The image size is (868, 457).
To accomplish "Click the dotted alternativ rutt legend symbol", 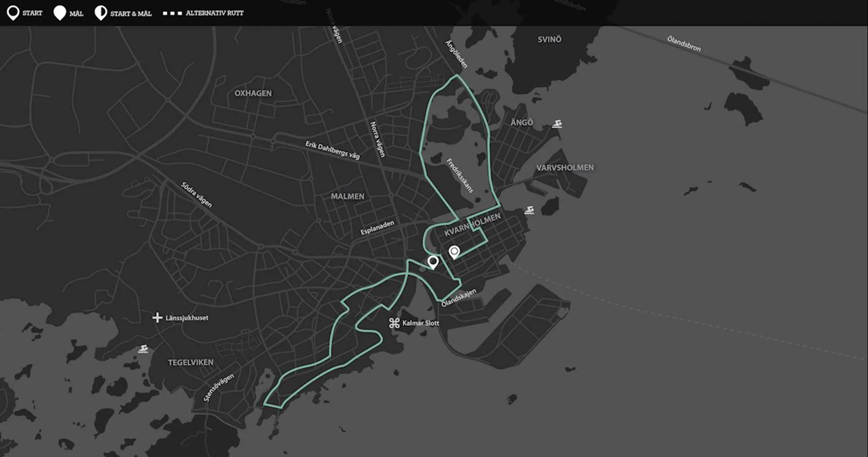I will click(x=172, y=14).
